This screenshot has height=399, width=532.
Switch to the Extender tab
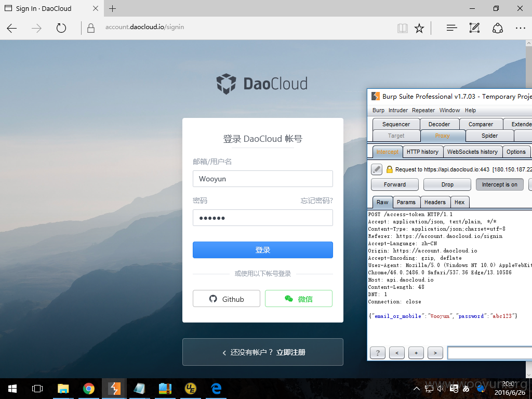[x=518, y=124]
